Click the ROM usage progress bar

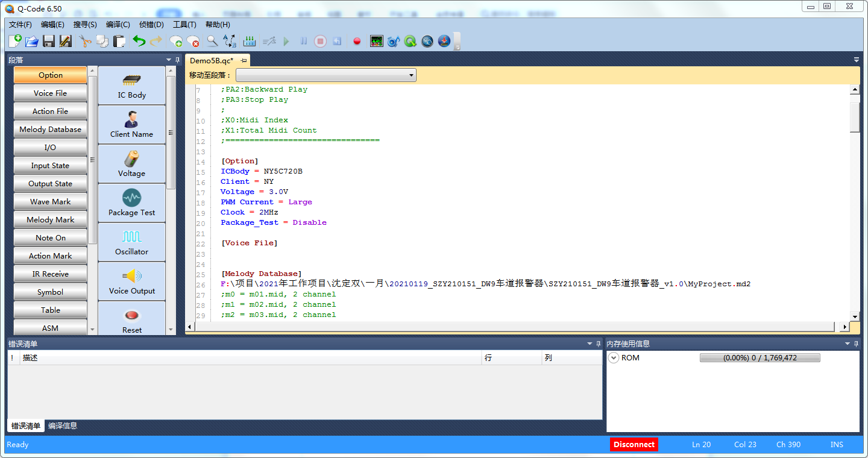(x=759, y=358)
